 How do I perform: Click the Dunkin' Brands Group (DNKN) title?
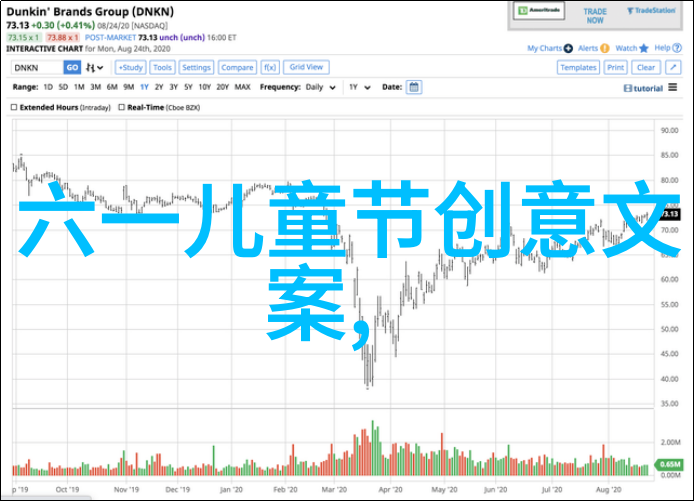[90, 12]
